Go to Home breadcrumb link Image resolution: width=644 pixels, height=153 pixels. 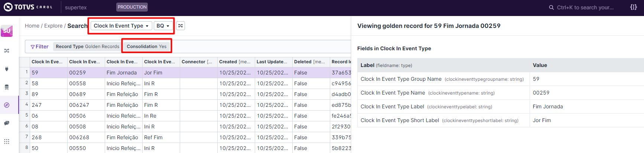pos(32,26)
